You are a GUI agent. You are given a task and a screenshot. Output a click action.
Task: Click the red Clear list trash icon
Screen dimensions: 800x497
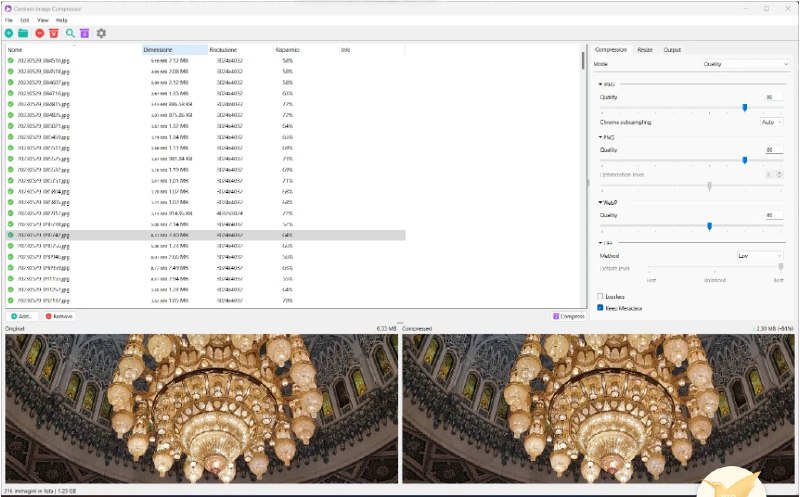point(54,33)
